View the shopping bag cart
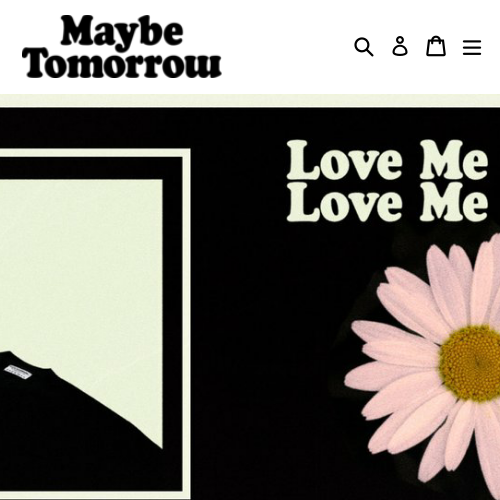Screen dimensions: 500x500 436,46
